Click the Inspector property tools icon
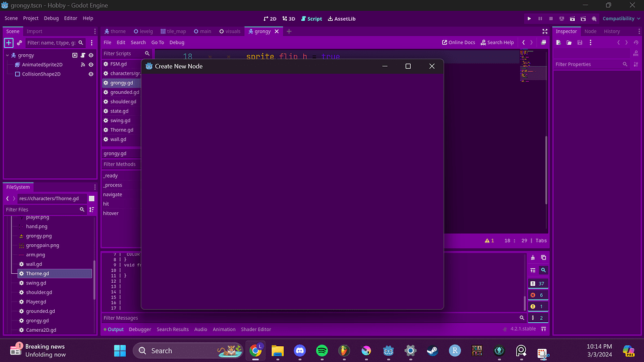 [636, 64]
